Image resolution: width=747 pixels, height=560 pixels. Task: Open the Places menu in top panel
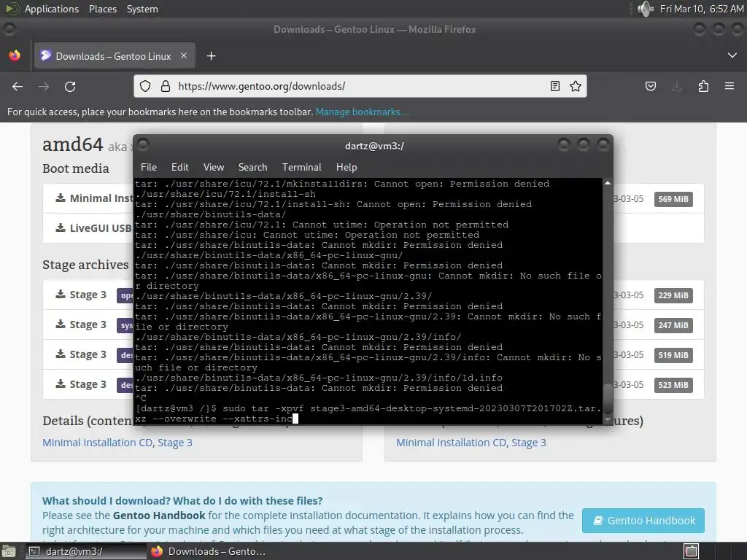coord(102,9)
